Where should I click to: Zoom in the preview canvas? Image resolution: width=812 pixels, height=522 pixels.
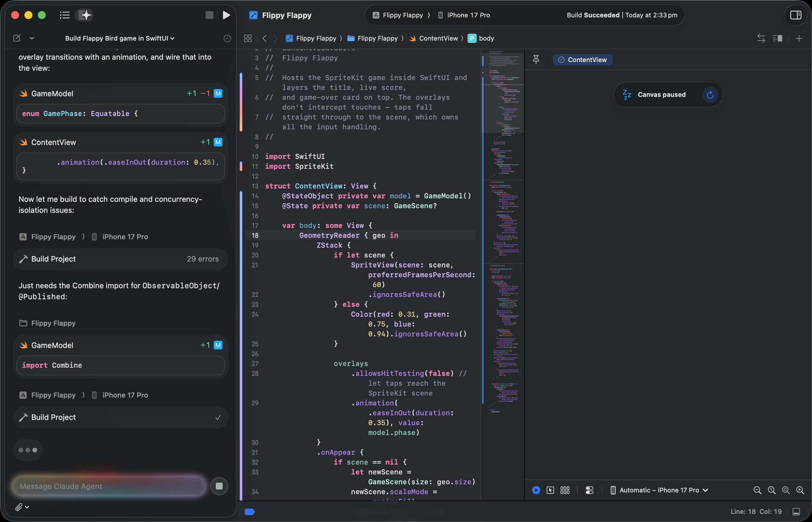point(800,490)
